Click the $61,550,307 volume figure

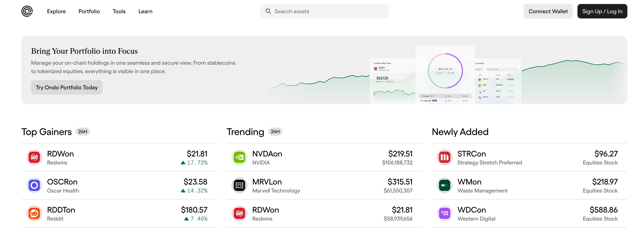coord(398,191)
